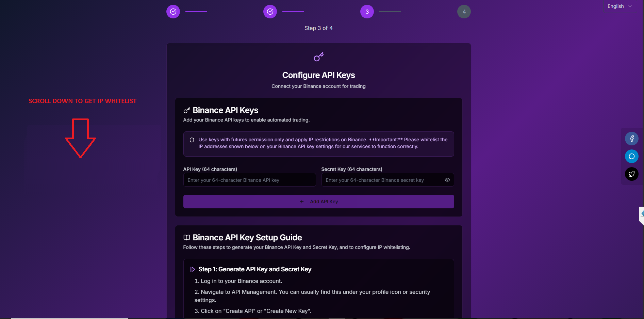
Task: Click the book icon beside Setup Guide
Action: click(x=187, y=238)
